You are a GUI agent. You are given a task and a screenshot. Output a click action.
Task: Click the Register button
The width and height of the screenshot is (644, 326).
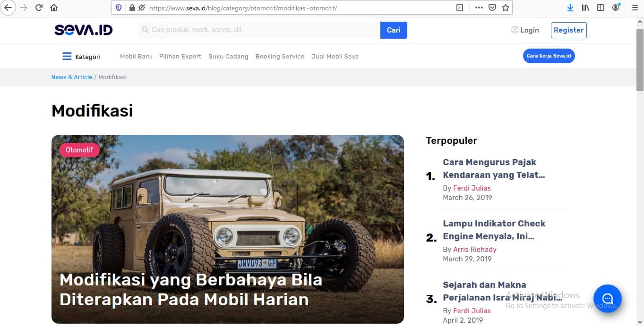[x=568, y=30]
